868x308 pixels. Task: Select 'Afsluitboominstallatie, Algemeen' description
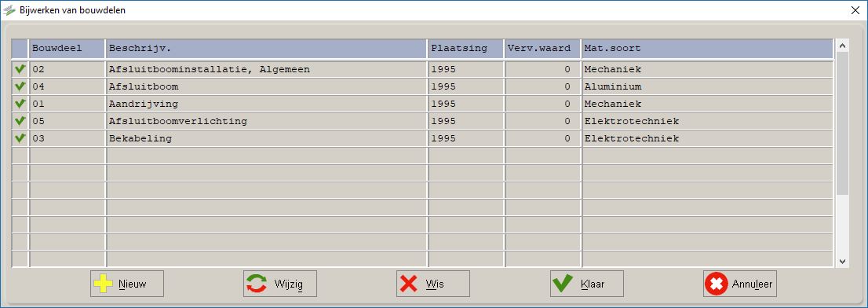tap(266, 70)
